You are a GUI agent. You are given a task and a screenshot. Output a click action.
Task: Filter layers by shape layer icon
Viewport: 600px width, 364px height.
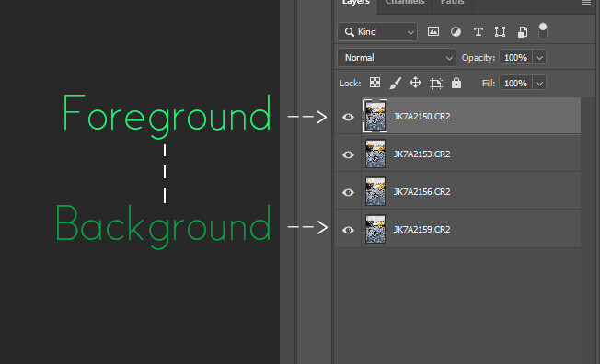(x=500, y=32)
